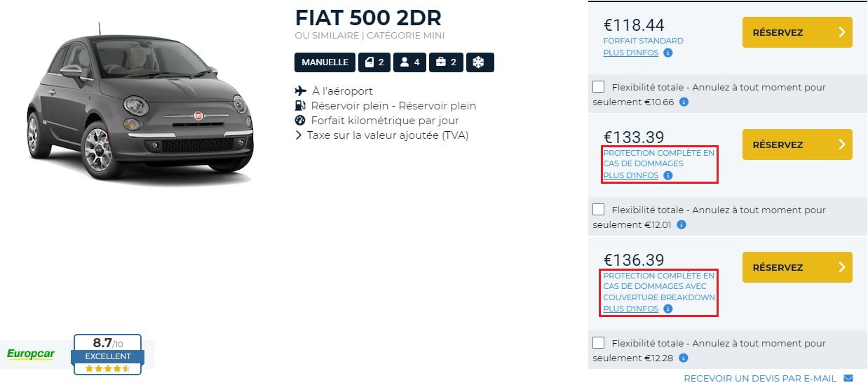868x390 pixels.
Task: Tick total flexibility checkbox for €12.28
Action: (598, 343)
